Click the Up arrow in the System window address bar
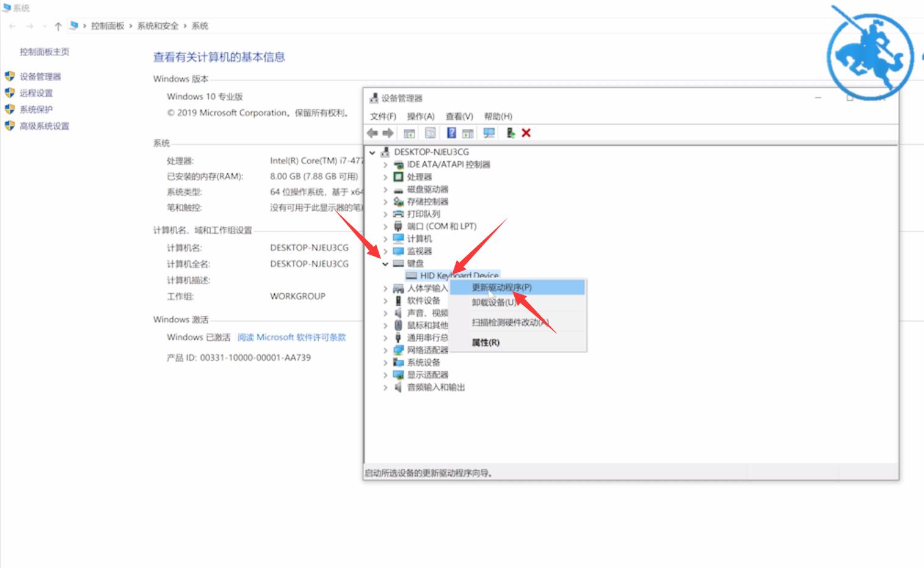This screenshot has height=568, width=924. click(58, 26)
